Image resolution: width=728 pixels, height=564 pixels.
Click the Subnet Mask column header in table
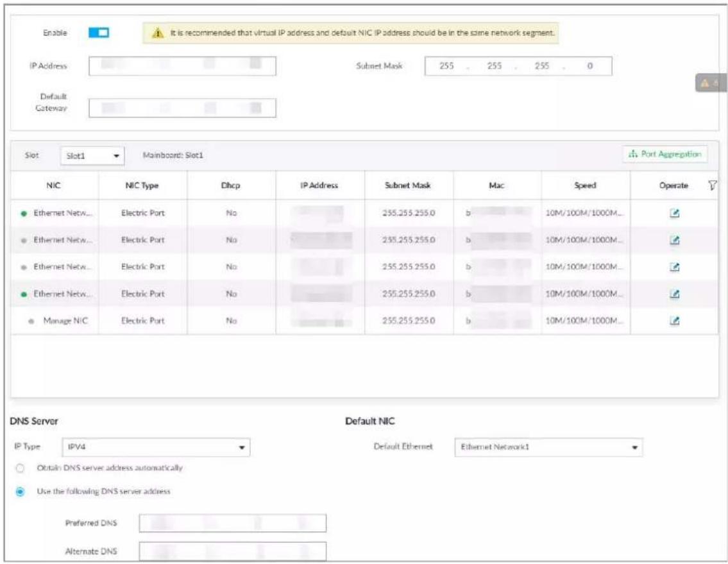pos(408,185)
